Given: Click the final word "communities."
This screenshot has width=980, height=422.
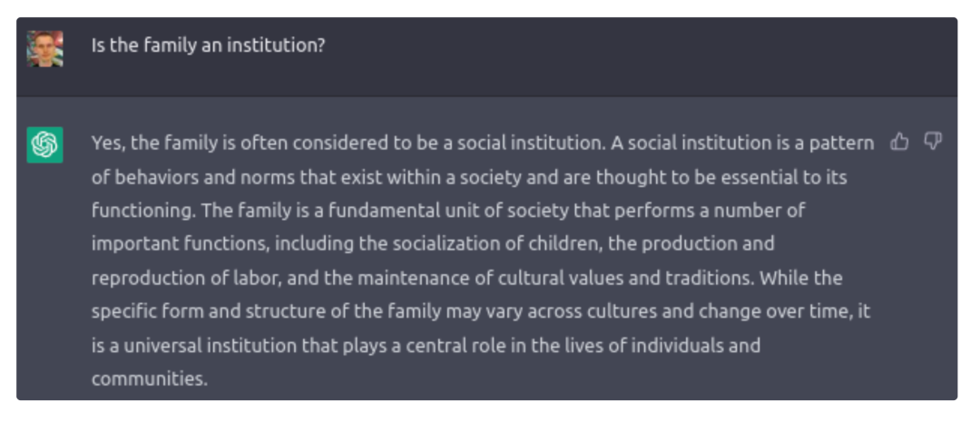Looking at the screenshot, I should click(149, 378).
